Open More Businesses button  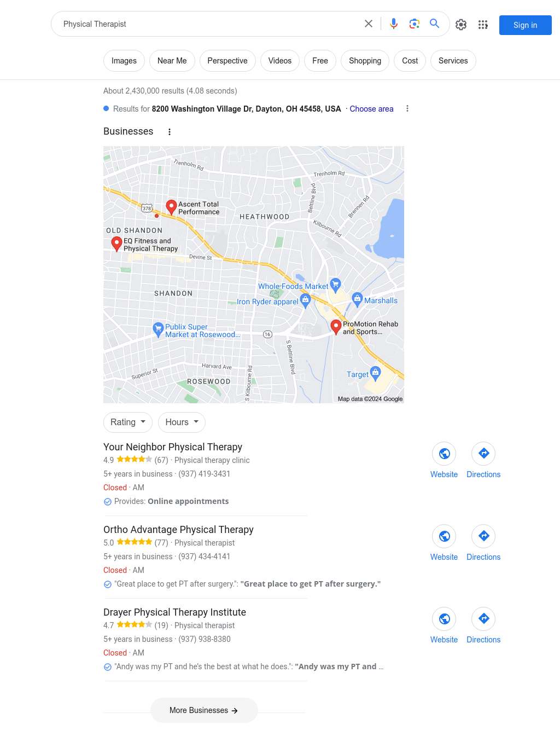click(x=204, y=710)
